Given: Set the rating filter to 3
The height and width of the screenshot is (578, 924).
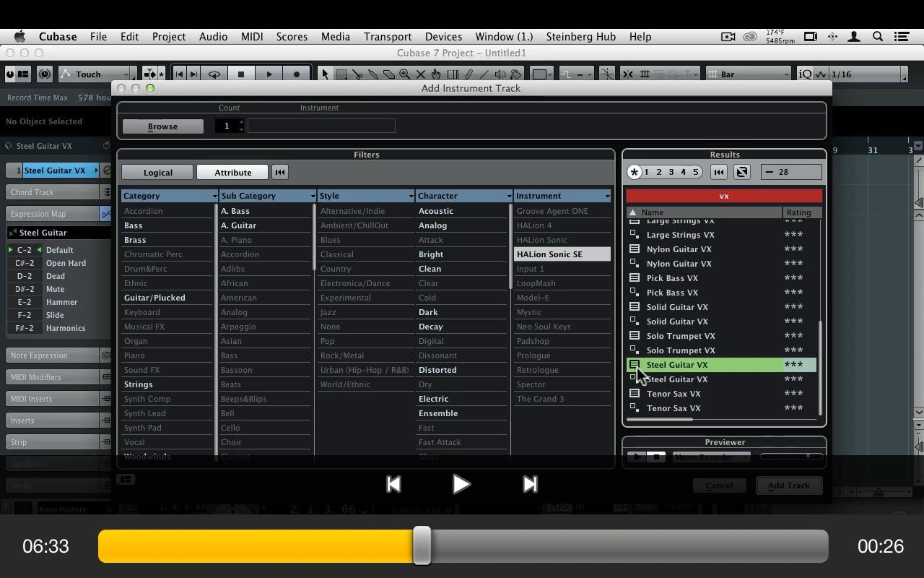Looking at the screenshot, I should 671,172.
